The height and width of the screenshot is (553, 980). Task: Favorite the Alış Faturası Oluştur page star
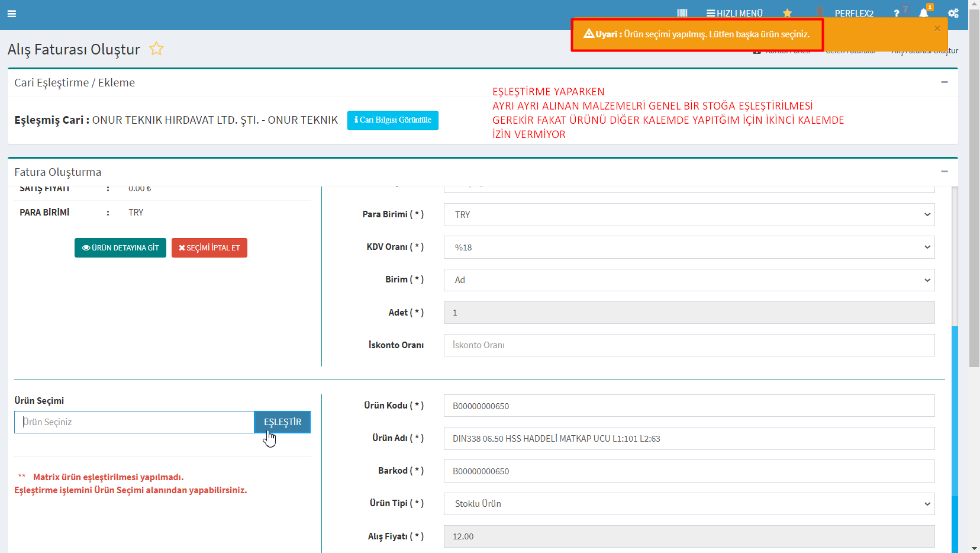tap(156, 49)
